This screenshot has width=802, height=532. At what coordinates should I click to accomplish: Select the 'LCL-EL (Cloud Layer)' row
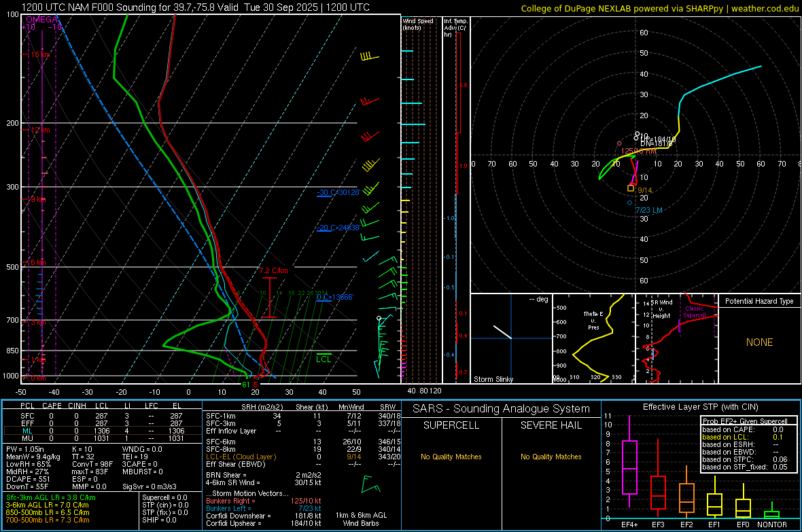tap(303, 457)
